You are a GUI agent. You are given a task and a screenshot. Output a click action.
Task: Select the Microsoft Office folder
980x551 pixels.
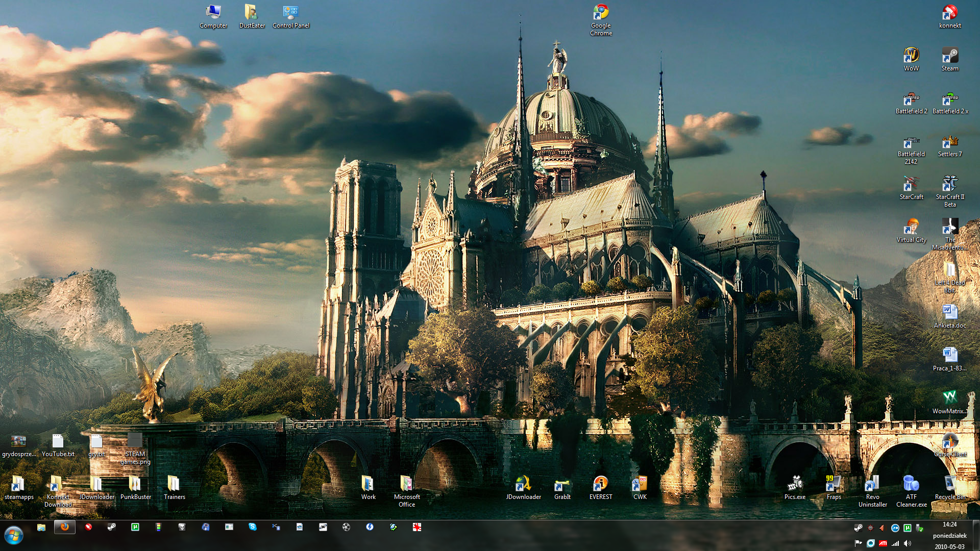click(x=407, y=491)
